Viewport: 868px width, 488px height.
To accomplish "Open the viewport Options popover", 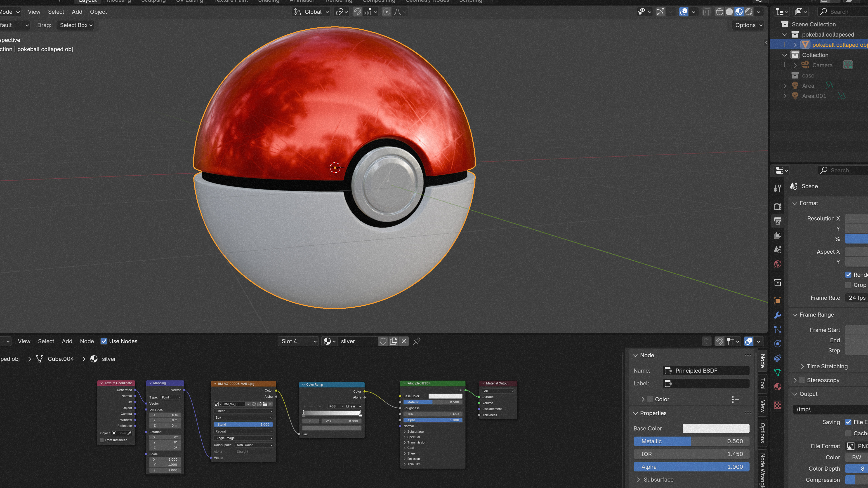I will tap(748, 25).
